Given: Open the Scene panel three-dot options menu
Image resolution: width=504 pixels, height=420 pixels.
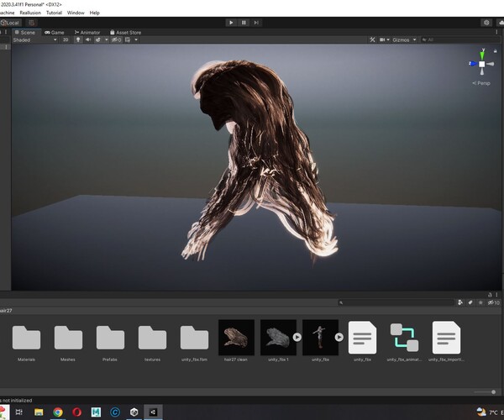Looking at the screenshot, I should (496, 32).
